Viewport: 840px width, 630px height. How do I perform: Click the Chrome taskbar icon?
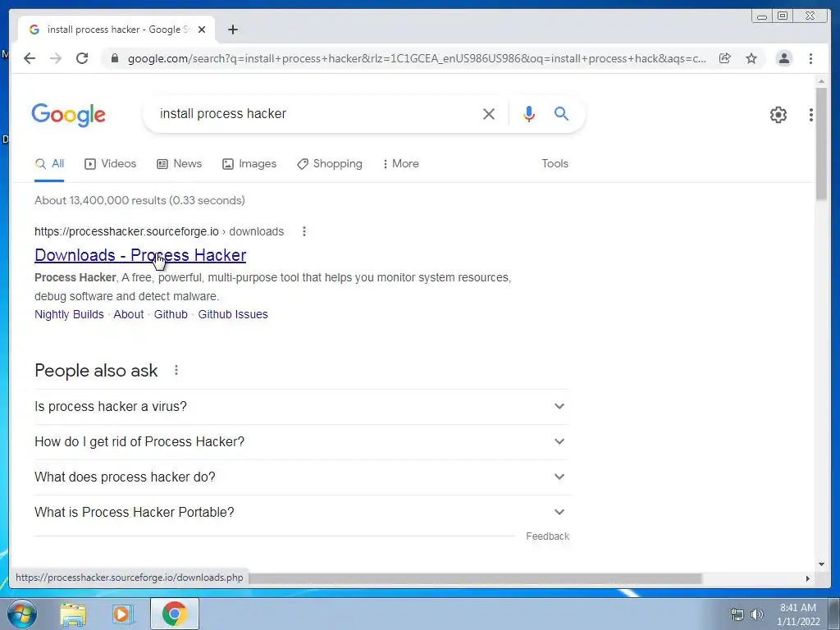(x=175, y=614)
